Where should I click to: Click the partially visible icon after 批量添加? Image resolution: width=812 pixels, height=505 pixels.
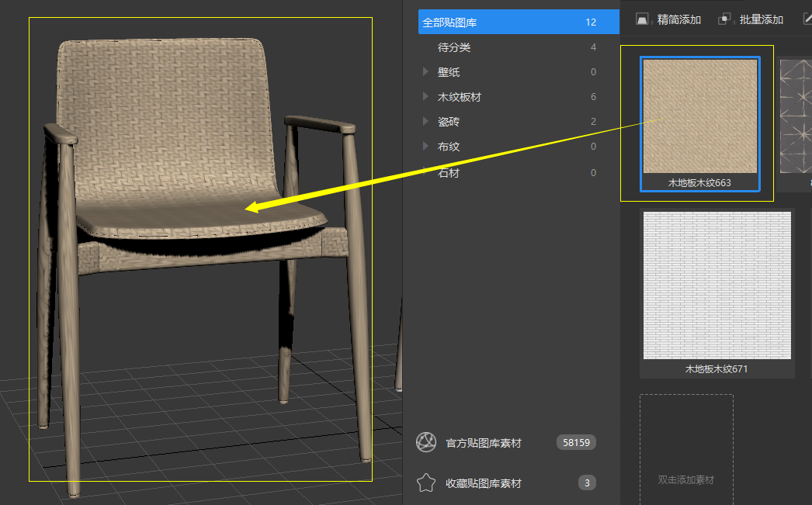pos(807,19)
